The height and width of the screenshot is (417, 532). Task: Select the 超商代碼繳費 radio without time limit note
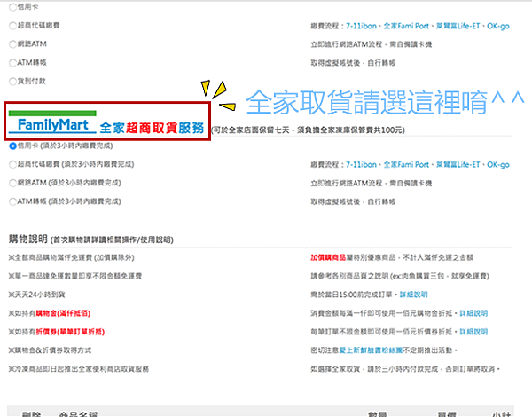point(12,26)
